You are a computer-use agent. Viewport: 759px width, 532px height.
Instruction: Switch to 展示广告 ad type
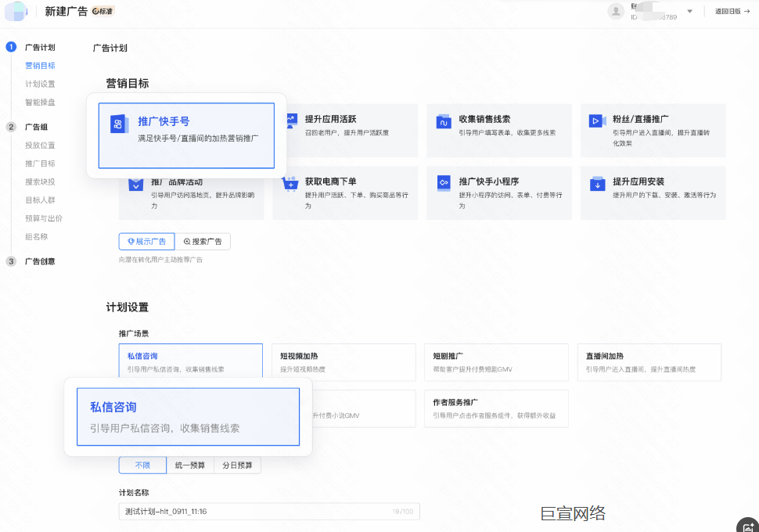click(146, 242)
